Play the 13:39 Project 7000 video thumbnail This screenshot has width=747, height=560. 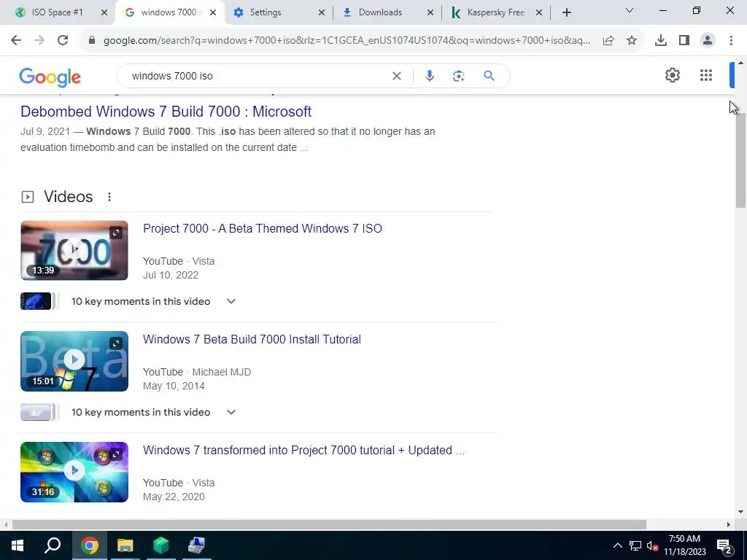pyautogui.click(x=74, y=251)
